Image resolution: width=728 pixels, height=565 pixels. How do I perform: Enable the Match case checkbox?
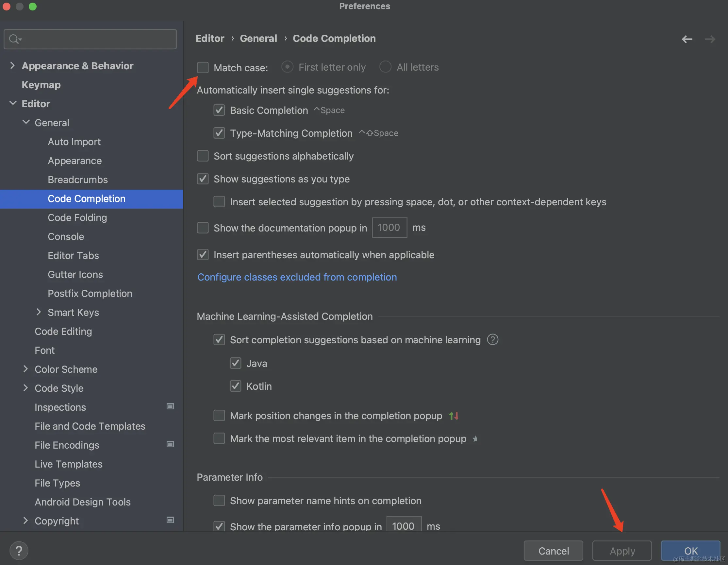(x=203, y=67)
